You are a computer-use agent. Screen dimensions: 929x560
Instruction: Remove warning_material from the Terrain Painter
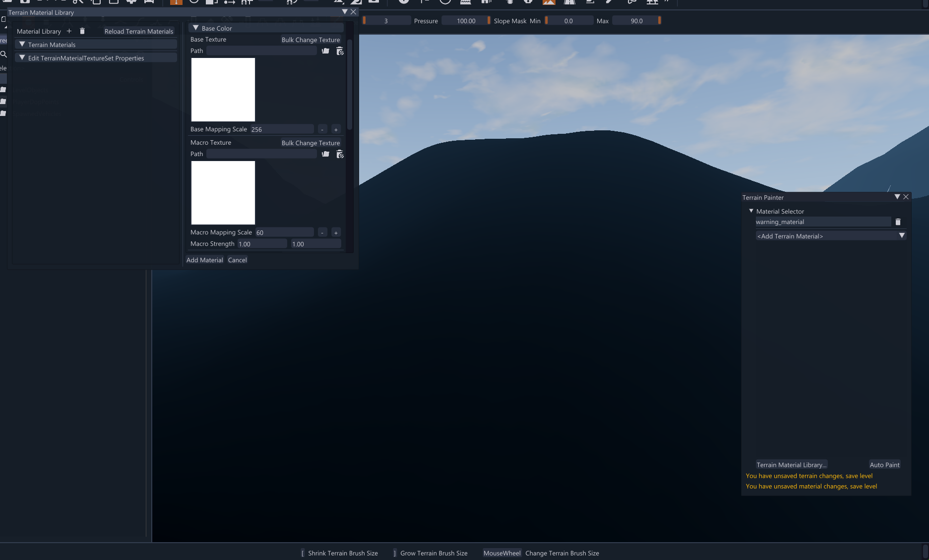(x=898, y=222)
